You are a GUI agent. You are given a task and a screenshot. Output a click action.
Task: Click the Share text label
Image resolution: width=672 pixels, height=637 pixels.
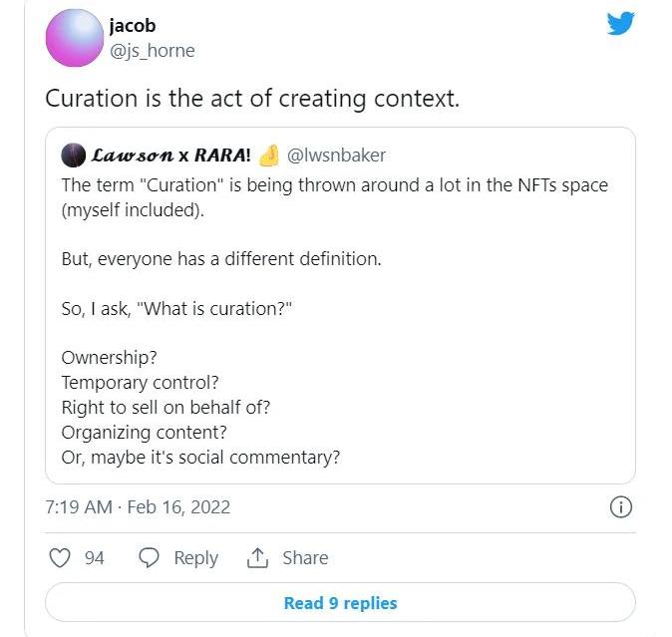tap(304, 558)
